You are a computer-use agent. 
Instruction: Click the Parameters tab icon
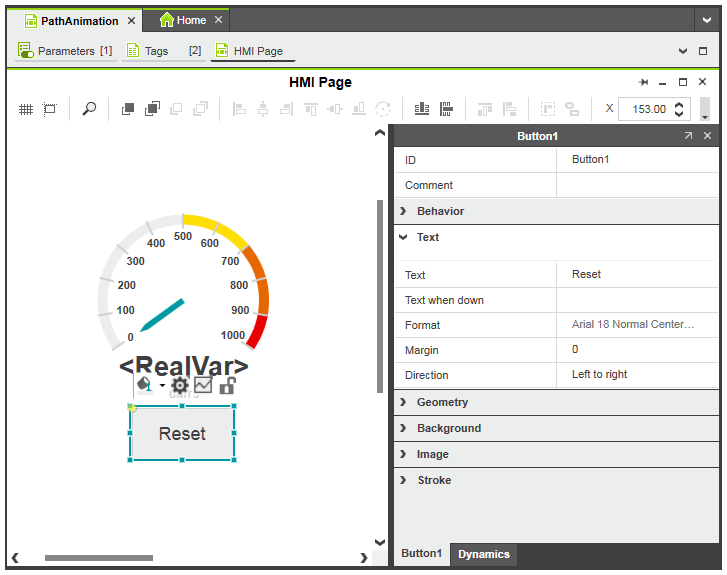tap(26, 51)
